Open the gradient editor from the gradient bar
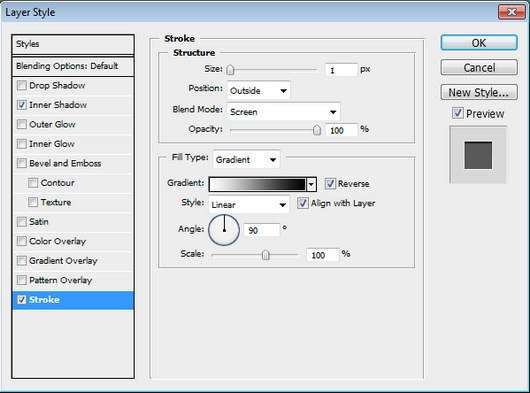530x393 pixels. (258, 185)
